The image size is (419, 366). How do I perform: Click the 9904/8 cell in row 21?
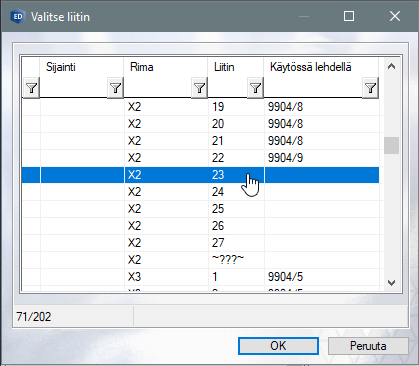point(322,141)
